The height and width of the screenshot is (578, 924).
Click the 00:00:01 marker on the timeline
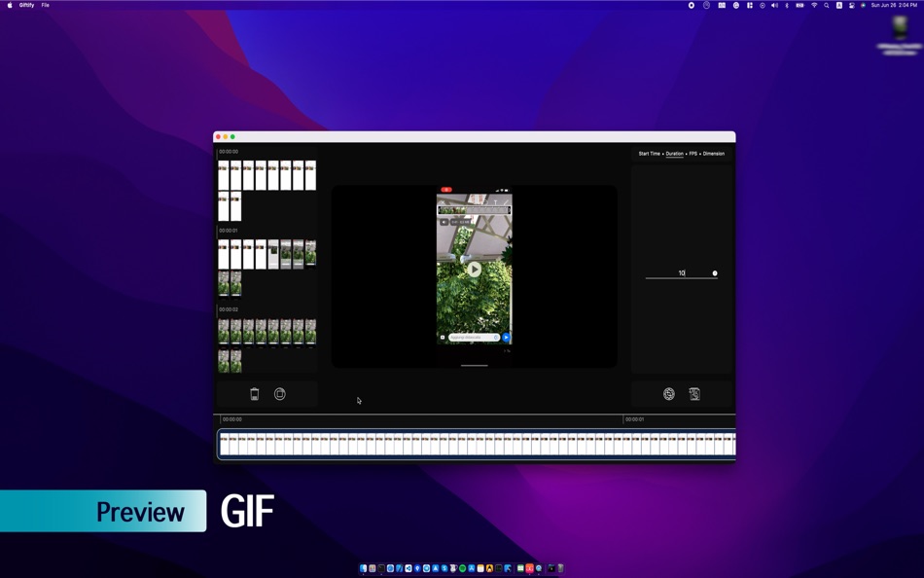[635, 419]
